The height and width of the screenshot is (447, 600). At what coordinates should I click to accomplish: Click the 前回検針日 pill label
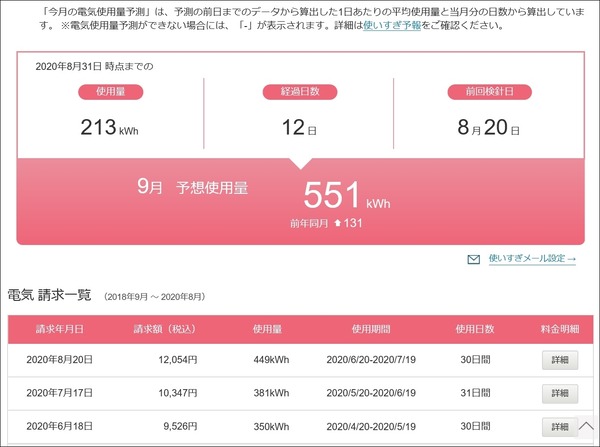pos(489,92)
